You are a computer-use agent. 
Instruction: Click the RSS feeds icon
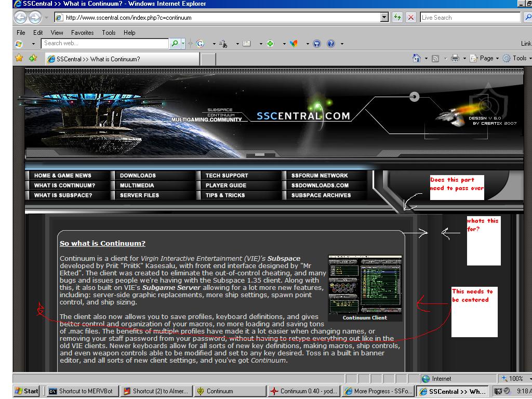point(435,59)
